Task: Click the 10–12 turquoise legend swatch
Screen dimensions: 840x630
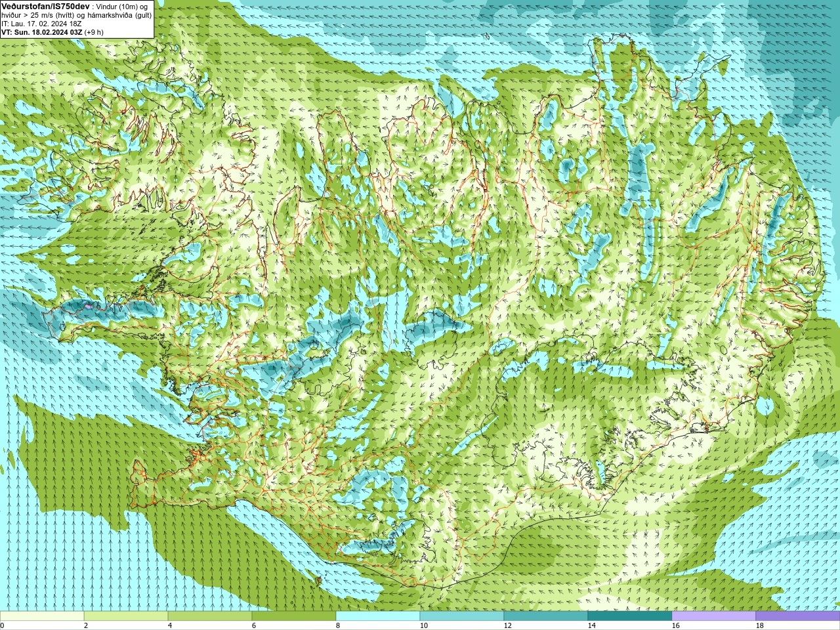Action: pyautogui.click(x=462, y=616)
